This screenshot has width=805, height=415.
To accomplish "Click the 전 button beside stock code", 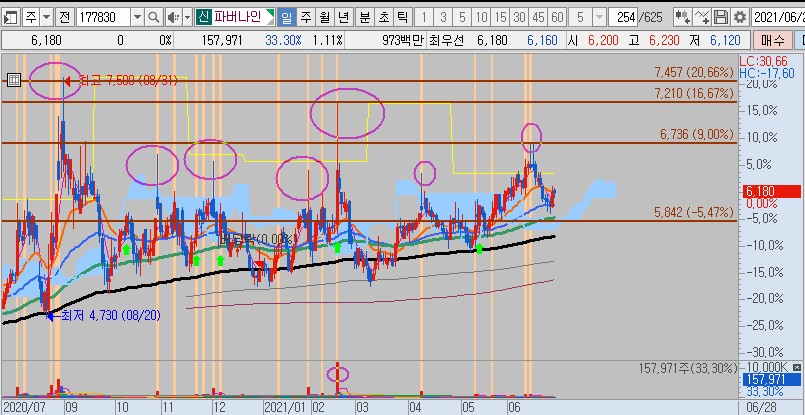I will pyautogui.click(x=64, y=17).
